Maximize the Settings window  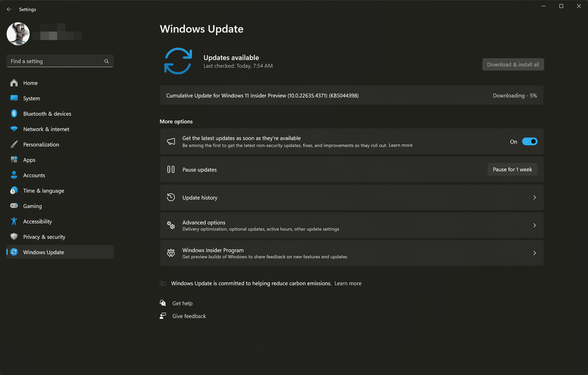pyautogui.click(x=561, y=6)
